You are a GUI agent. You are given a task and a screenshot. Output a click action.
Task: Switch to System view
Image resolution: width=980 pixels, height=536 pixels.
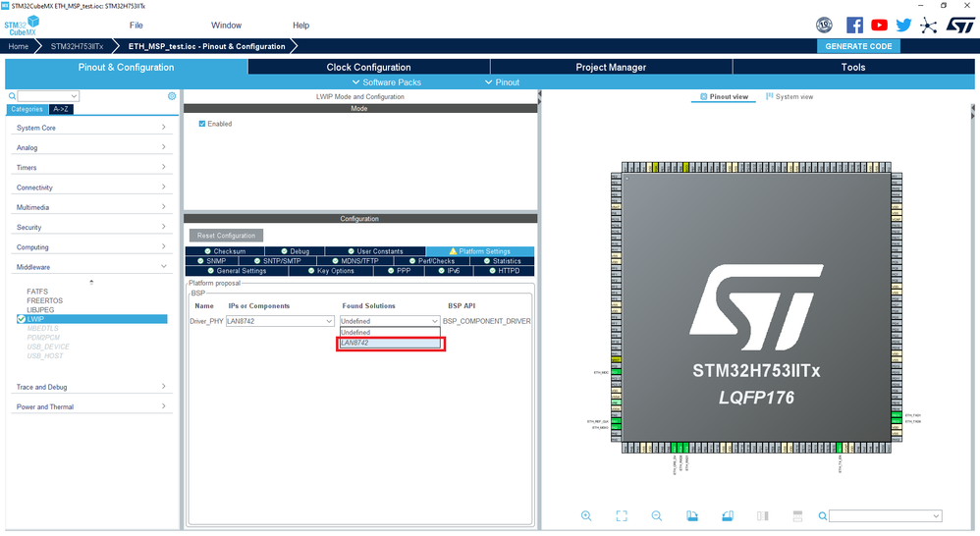(x=789, y=97)
